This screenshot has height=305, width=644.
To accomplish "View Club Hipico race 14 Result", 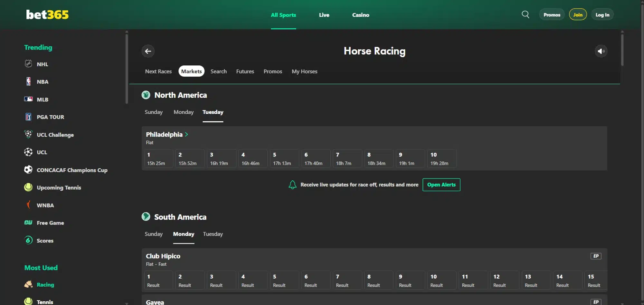I will [x=568, y=281].
